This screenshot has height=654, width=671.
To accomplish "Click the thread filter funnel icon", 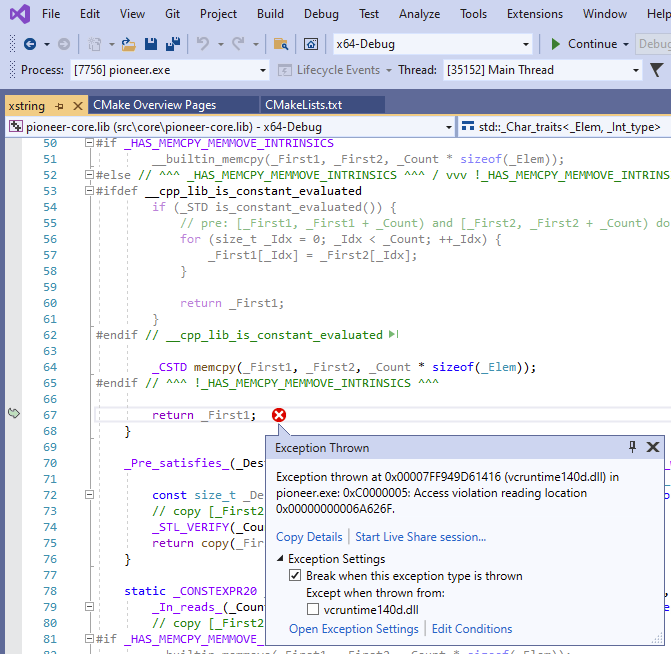I will [657, 70].
